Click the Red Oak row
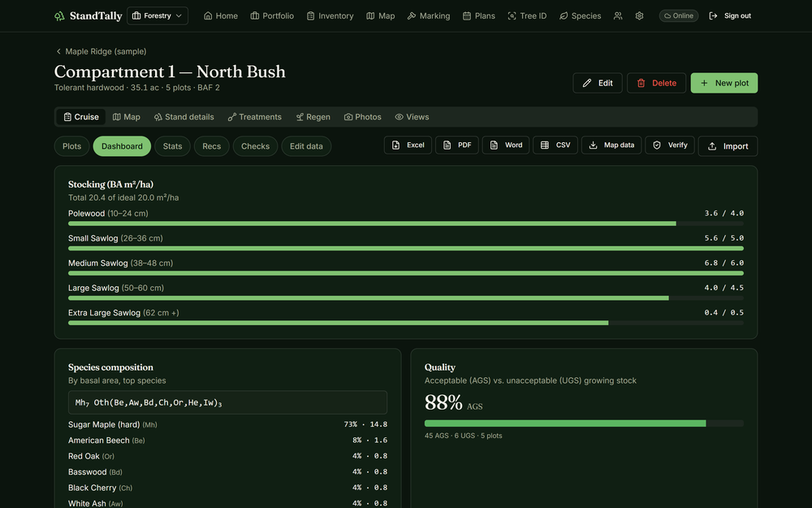Screen dimensions: 812x508 (x=228, y=456)
